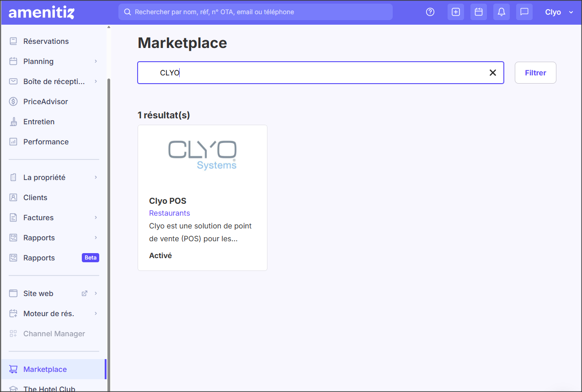The width and height of the screenshot is (582, 392).
Task: Click the magnifier icon in top search bar
Action: point(128,12)
